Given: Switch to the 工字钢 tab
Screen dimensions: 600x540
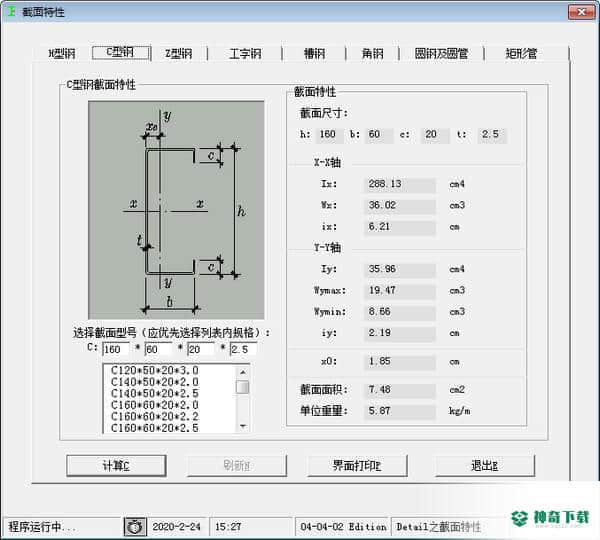Looking at the screenshot, I should (x=245, y=53).
